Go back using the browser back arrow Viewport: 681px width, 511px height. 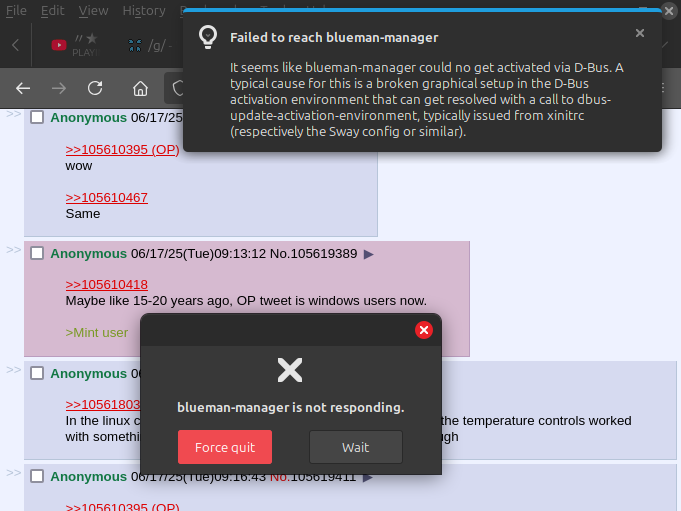click(x=23, y=89)
